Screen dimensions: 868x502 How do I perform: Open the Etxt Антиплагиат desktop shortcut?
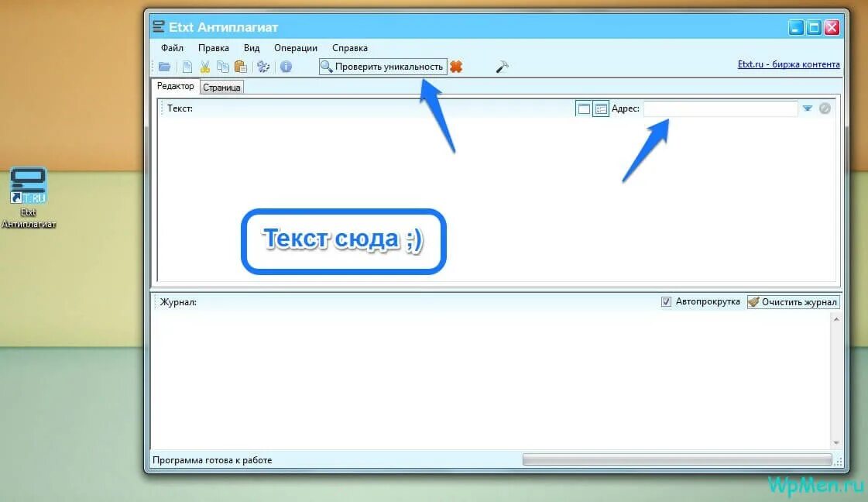point(28,198)
